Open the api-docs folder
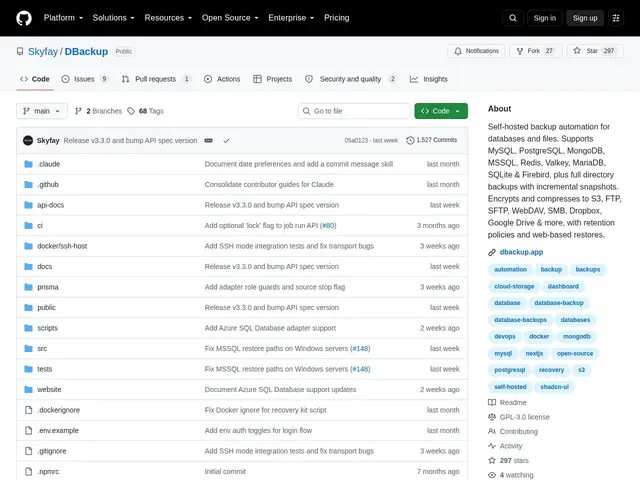The width and height of the screenshot is (640, 480). [51, 205]
